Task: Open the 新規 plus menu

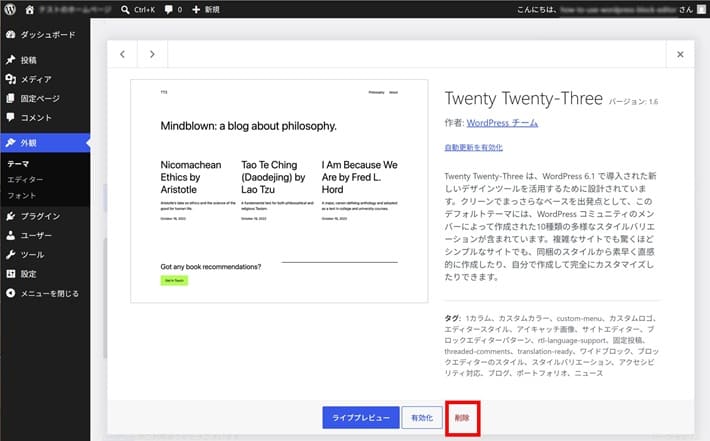Action: tap(196, 10)
